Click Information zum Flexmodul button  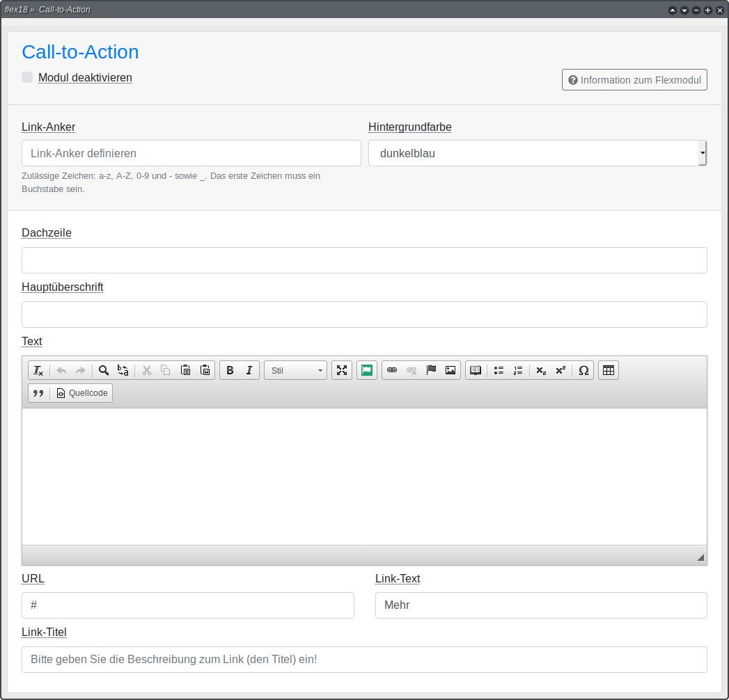[x=634, y=80]
